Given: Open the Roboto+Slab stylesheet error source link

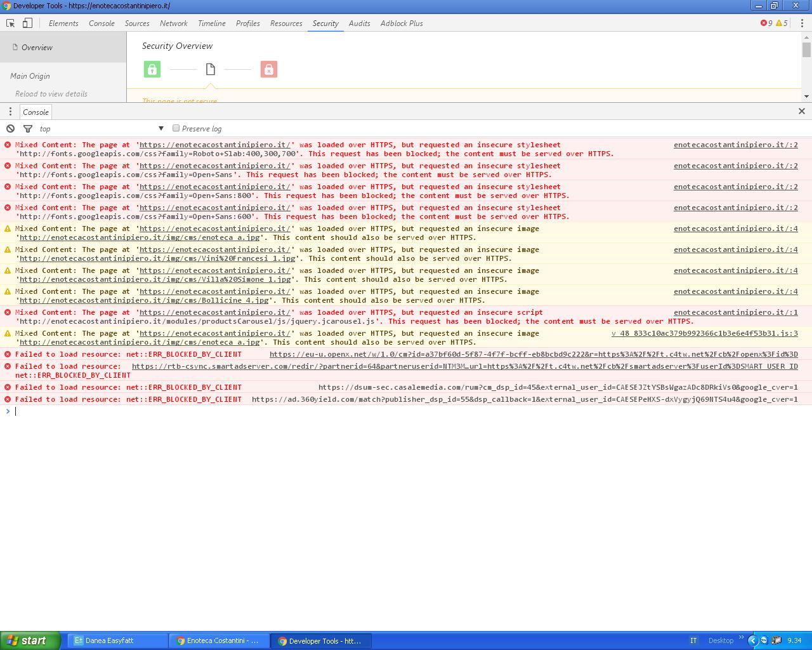Looking at the screenshot, I should [736, 145].
